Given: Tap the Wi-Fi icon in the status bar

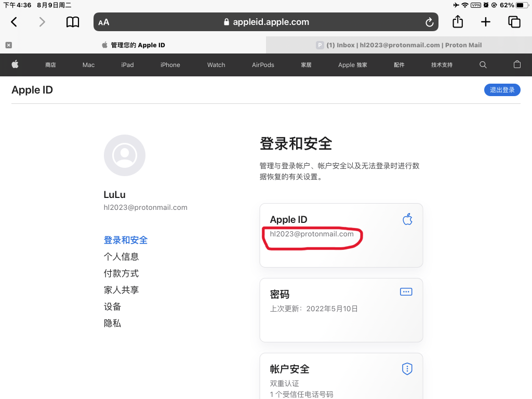Looking at the screenshot, I should point(465,5).
